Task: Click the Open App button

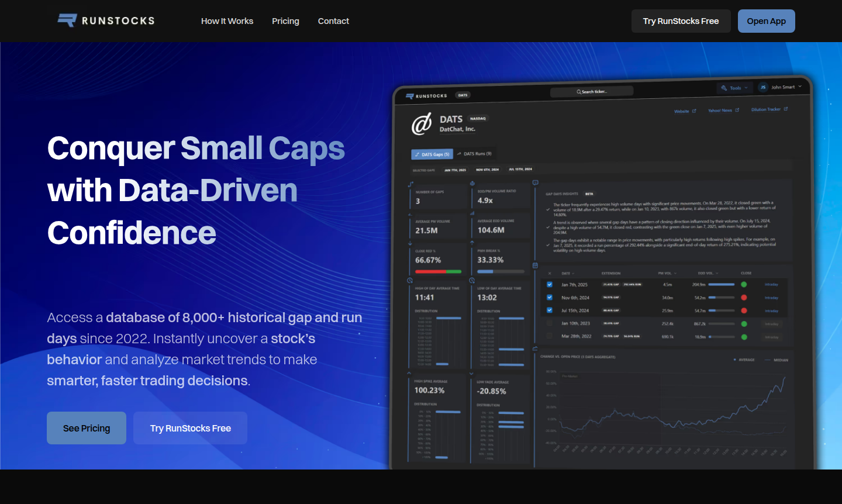Action: (x=766, y=21)
